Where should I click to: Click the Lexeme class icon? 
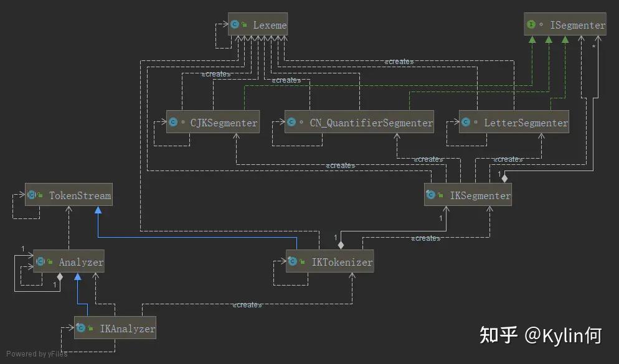click(235, 24)
